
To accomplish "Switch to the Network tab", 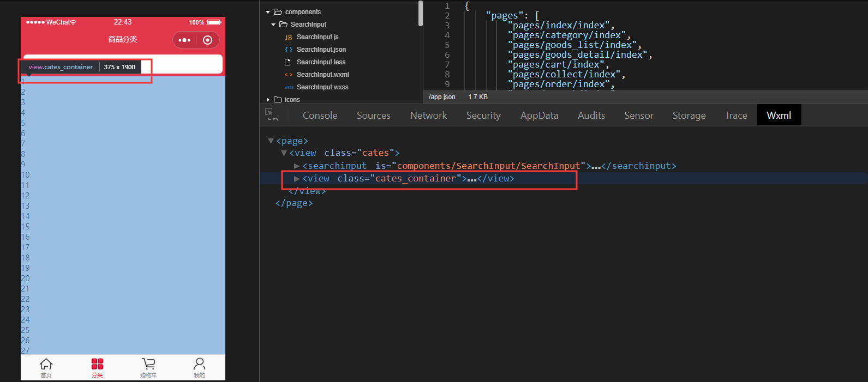I will (428, 116).
